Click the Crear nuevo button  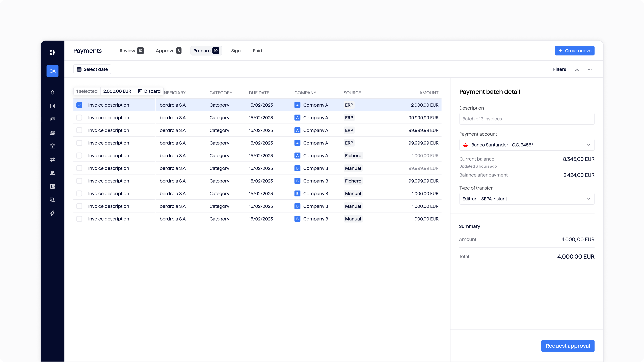575,51
